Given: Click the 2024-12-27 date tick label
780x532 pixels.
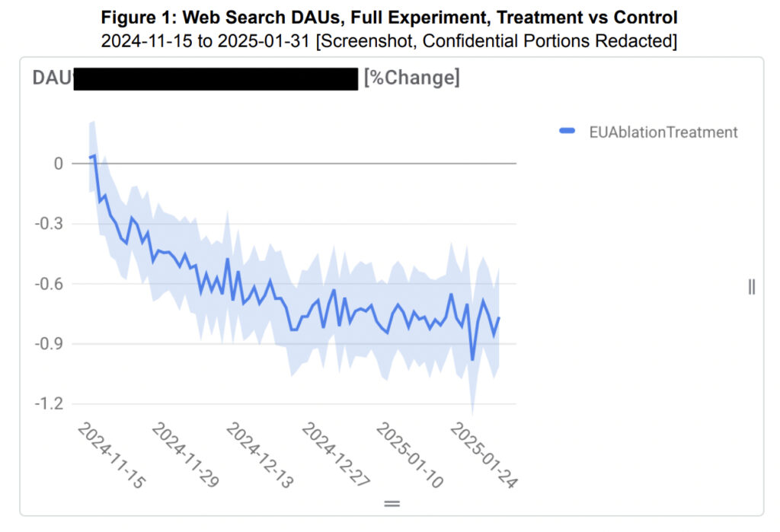Looking at the screenshot, I should pos(335,456).
